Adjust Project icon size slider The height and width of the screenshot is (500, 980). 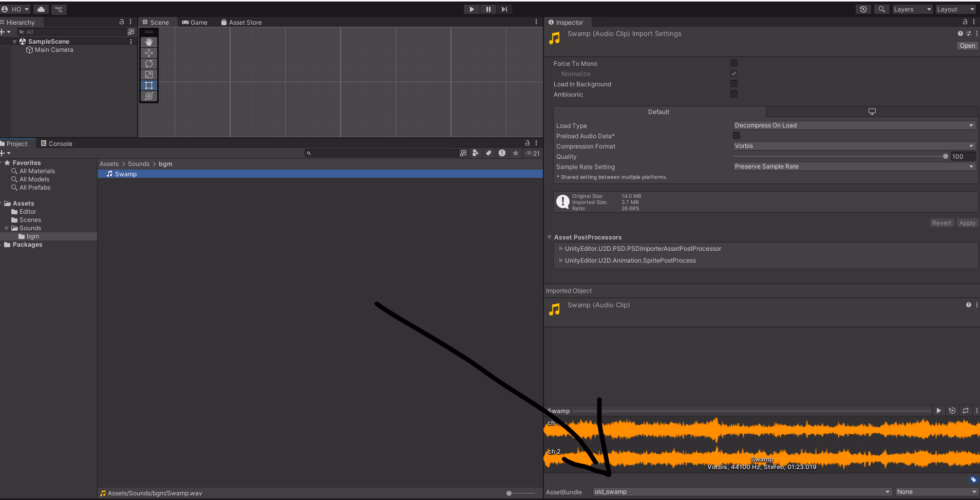click(509, 493)
